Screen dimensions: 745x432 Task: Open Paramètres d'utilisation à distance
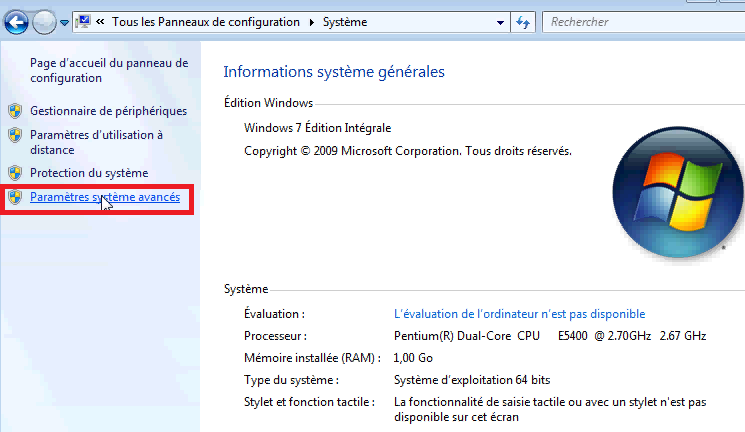(x=96, y=142)
